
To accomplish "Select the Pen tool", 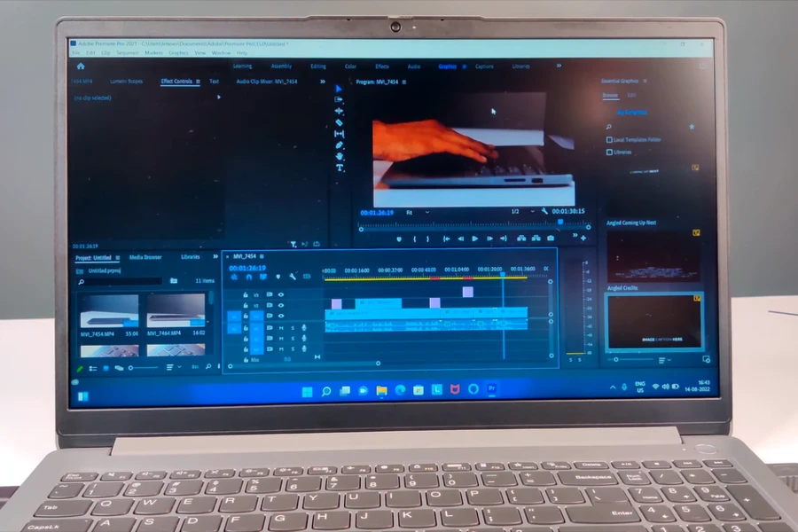I will 339,145.
